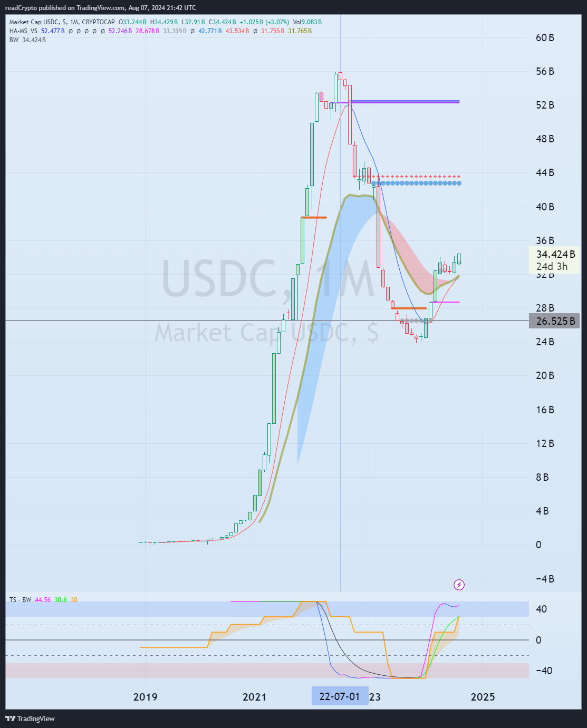Click the 22-07-01 date label on the time axis
The width and height of the screenshot is (587, 728).
coord(340,696)
